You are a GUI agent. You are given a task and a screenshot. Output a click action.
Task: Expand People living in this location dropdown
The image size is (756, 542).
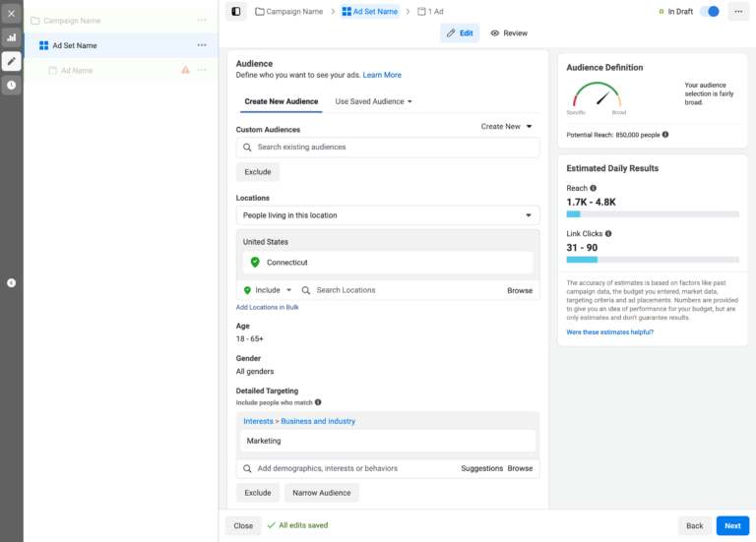click(x=388, y=215)
